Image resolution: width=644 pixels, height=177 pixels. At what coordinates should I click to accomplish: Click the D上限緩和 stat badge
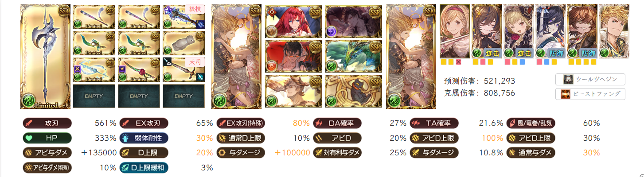[144, 168]
